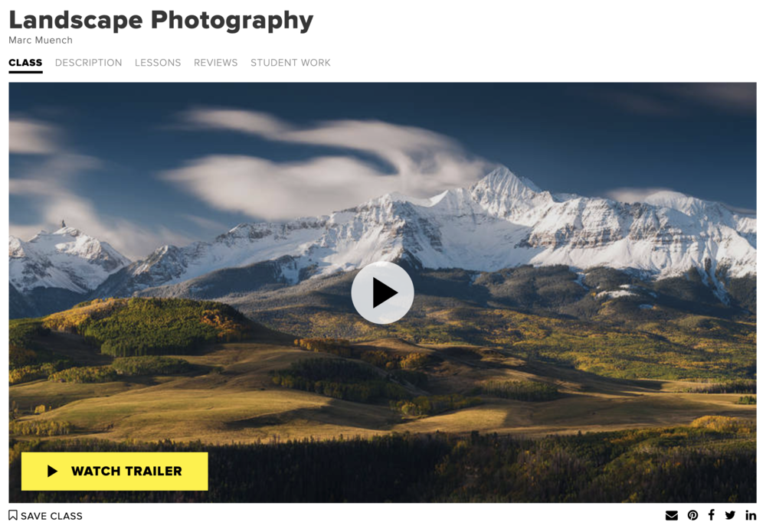This screenshot has height=532, width=766.
Task: Open instructor Marc Muench's profile link
Action: [x=41, y=40]
